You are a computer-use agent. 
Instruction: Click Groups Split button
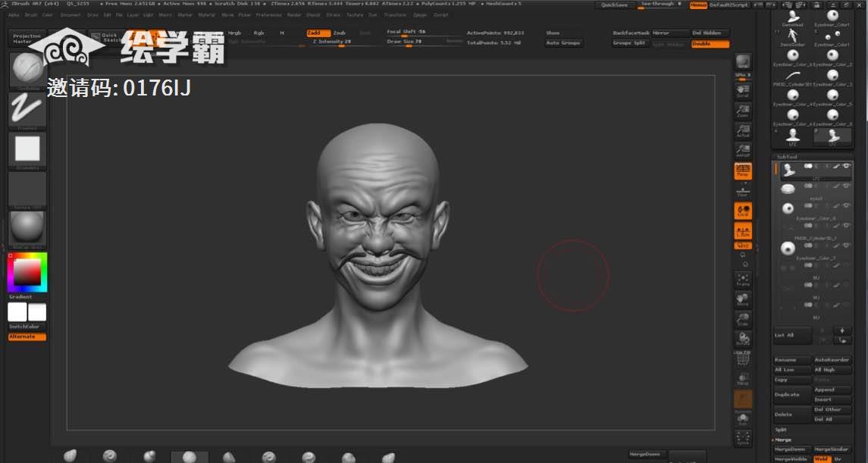pos(631,43)
